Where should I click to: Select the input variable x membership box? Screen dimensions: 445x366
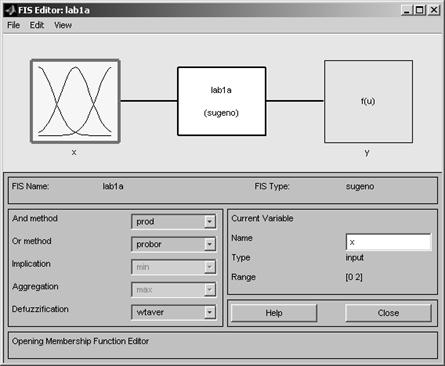click(x=75, y=101)
